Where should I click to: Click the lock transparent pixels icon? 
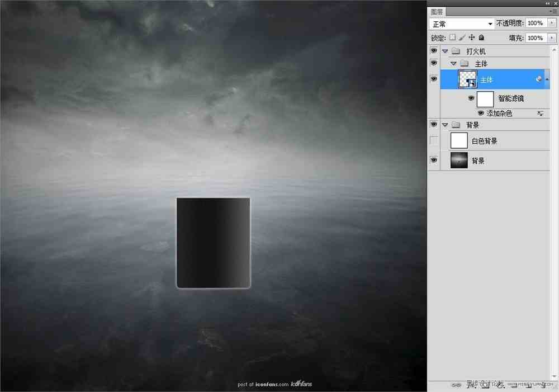453,37
